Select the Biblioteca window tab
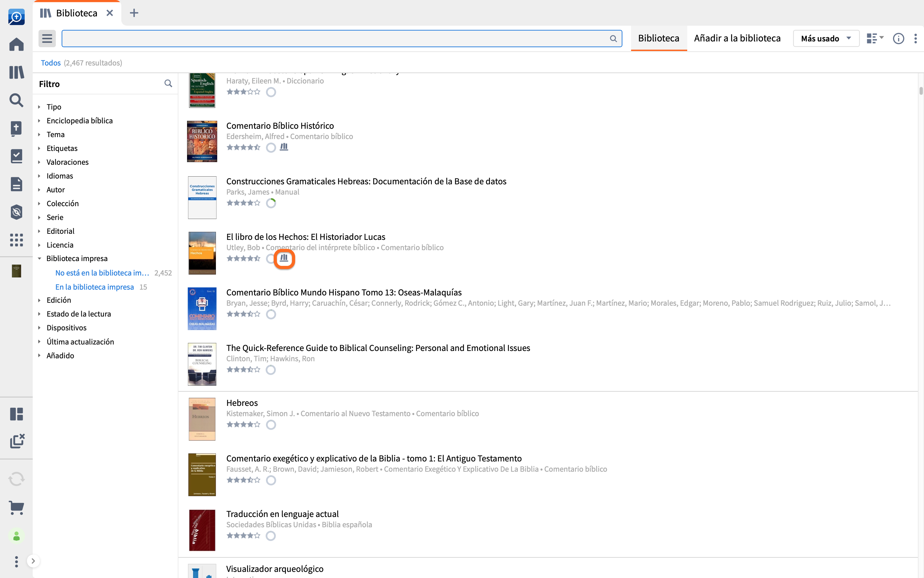 [77, 13]
